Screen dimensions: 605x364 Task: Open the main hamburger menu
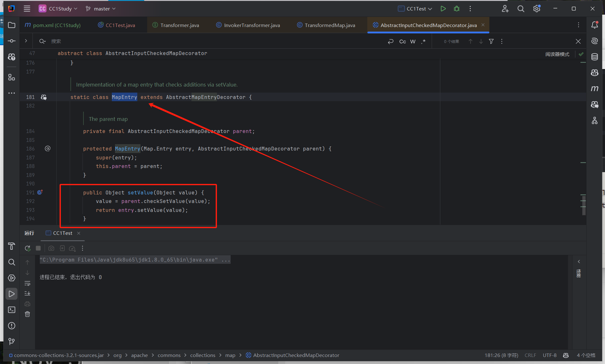[x=27, y=9]
